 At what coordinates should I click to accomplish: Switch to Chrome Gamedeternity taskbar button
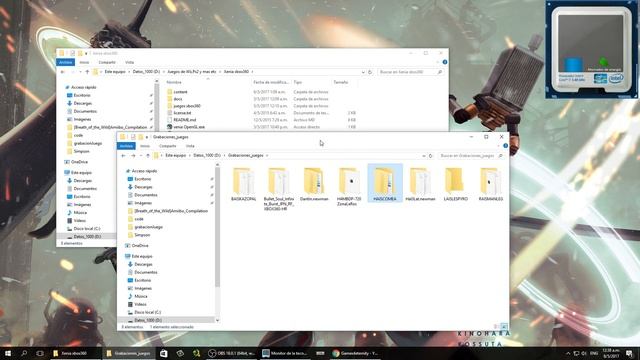[356, 353]
